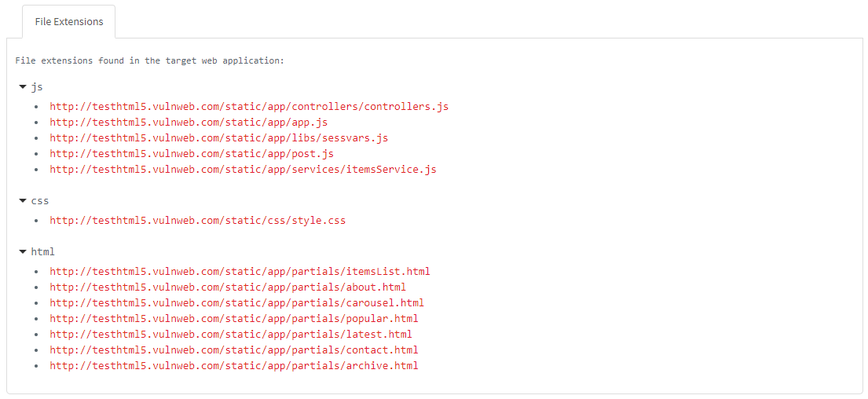Click the carousel.html link
This screenshot has height=399, width=868.
point(236,302)
